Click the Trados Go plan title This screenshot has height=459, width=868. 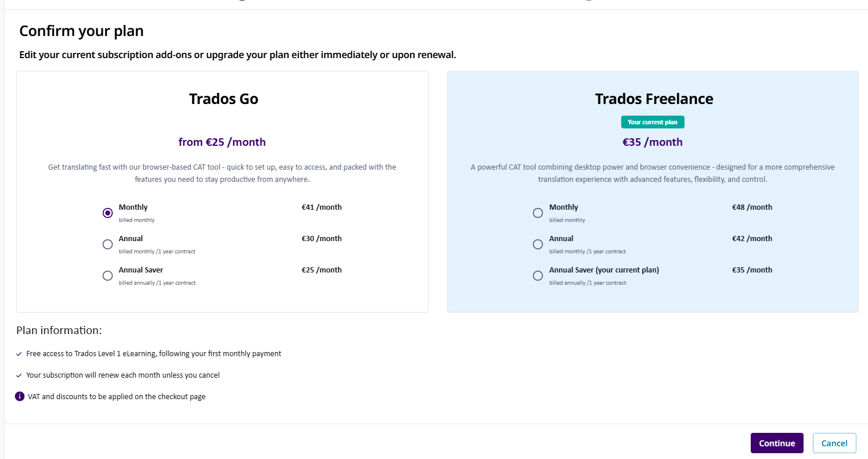224,99
